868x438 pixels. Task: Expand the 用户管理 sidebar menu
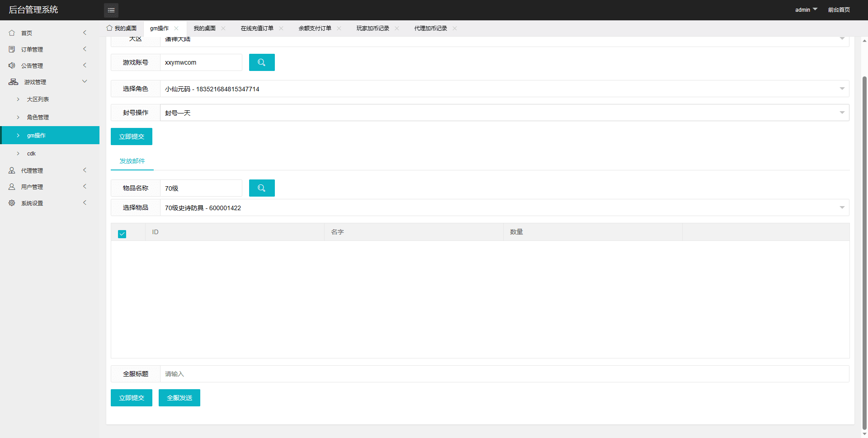coord(85,186)
